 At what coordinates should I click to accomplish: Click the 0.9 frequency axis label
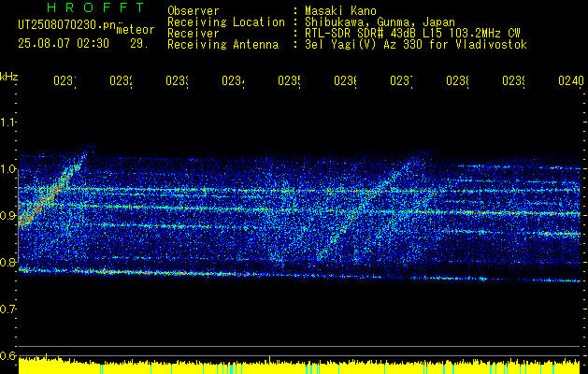8,216
